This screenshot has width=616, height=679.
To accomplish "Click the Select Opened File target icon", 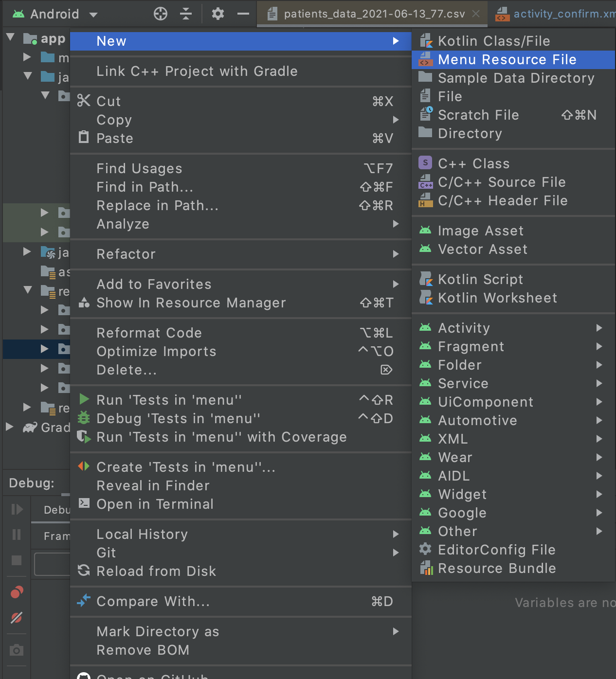I will (x=160, y=14).
